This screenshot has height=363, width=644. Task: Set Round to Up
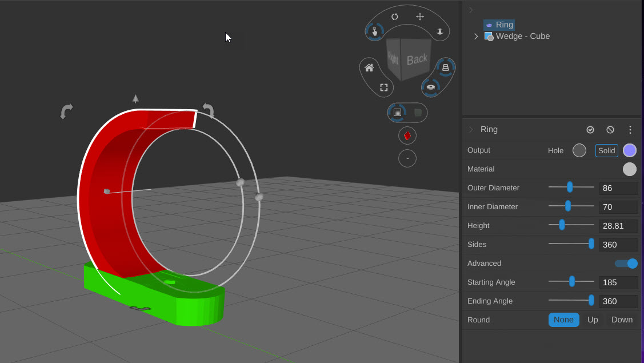593,320
